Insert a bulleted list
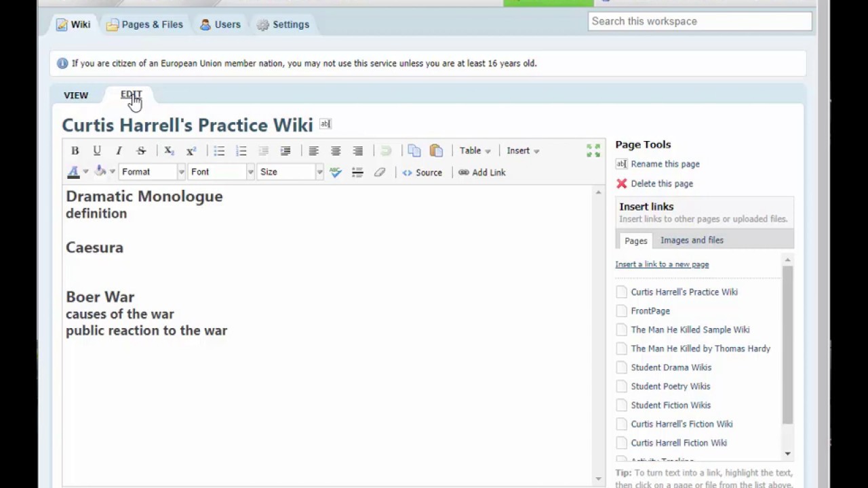 (x=219, y=150)
